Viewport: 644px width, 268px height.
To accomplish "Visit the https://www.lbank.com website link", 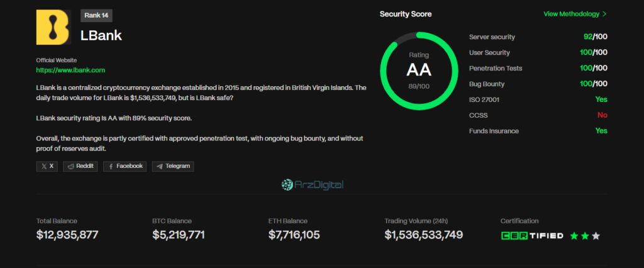I will click(70, 70).
